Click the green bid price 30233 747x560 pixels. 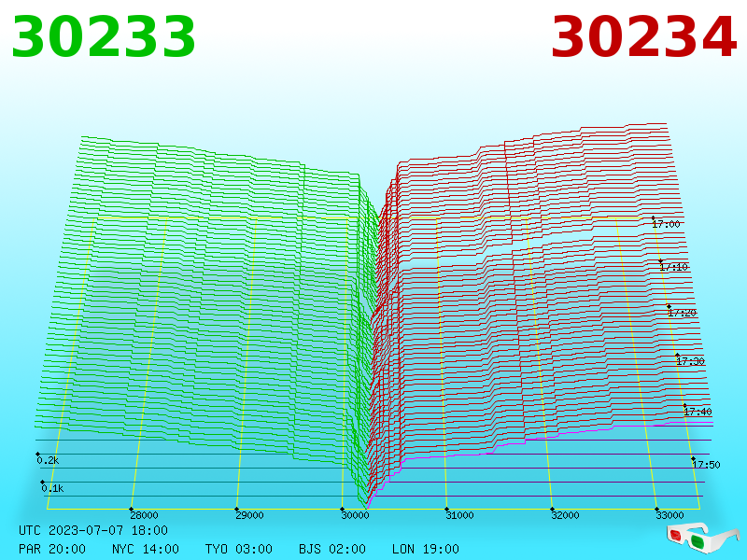point(104,36)
